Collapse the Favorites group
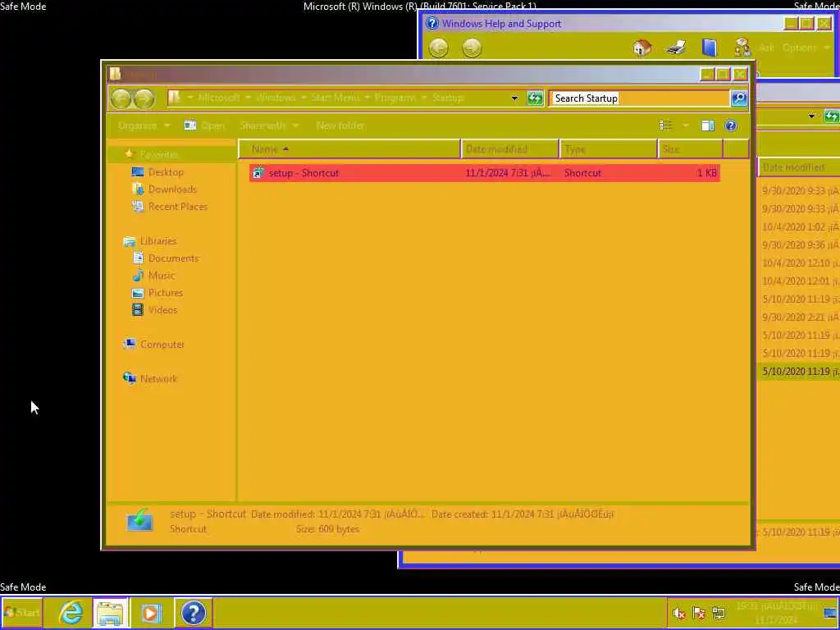 click(x=159, y=154)
